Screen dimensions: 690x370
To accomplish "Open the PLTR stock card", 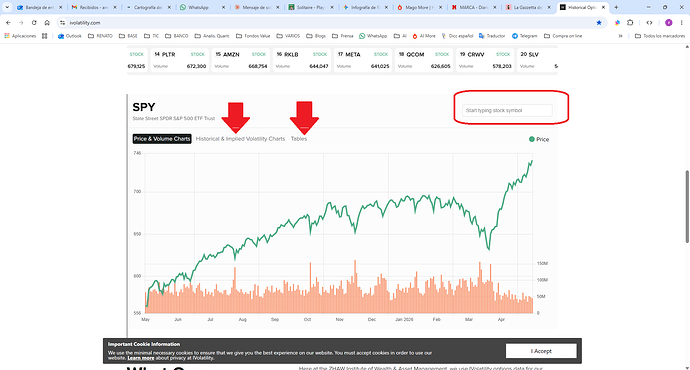I will point(180,60).
